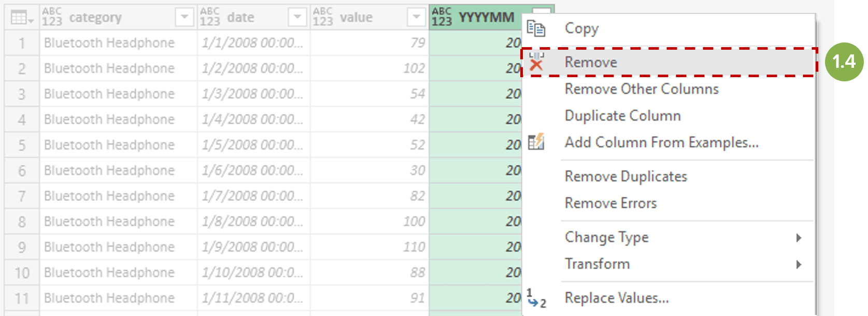Viewport: 868px width, 316px height.
Task: Click the value column data type icon
Action: pyautogui.click(x=322, y=17)
